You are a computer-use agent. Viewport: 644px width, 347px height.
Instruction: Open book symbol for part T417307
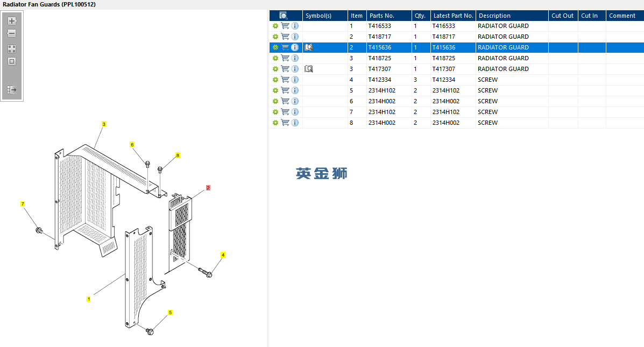click(x=309, y=69)
